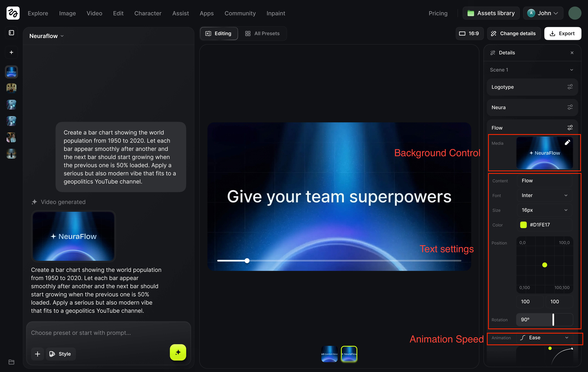Open the folder icon at bottom left

11,362
